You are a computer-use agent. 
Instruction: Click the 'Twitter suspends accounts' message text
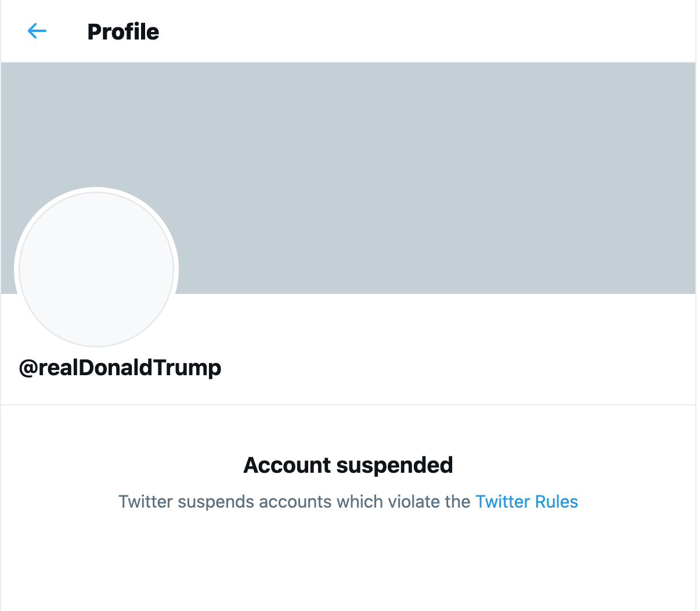(294, 502)
